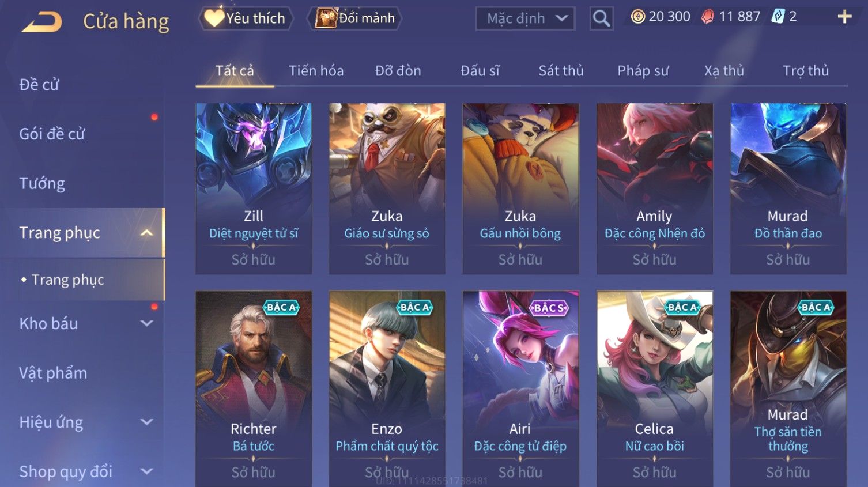Image resolution: width=868 pixels, height=487 pixels.
Task: Tap the plus icon to add currency
Action: pyautogui.click(x=844, y=17)
